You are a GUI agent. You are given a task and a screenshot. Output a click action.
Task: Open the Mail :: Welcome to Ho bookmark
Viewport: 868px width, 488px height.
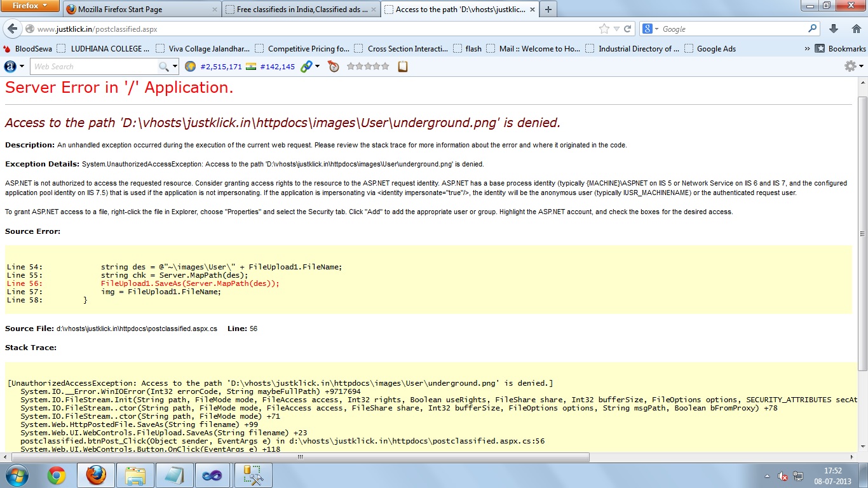533,48
